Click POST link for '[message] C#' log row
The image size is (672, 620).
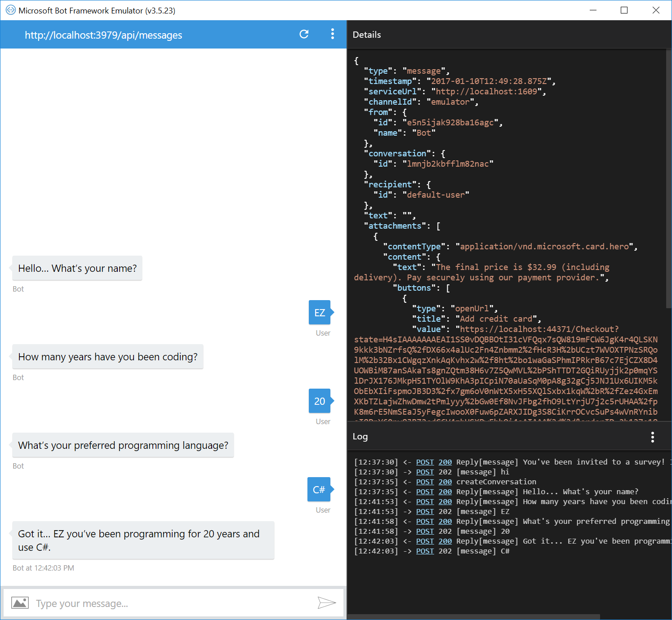click(425, 551)
